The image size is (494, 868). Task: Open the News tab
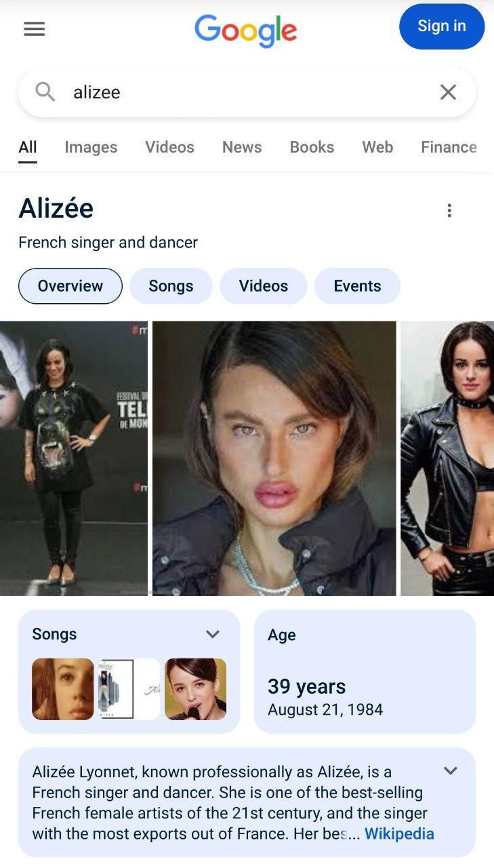242,147
